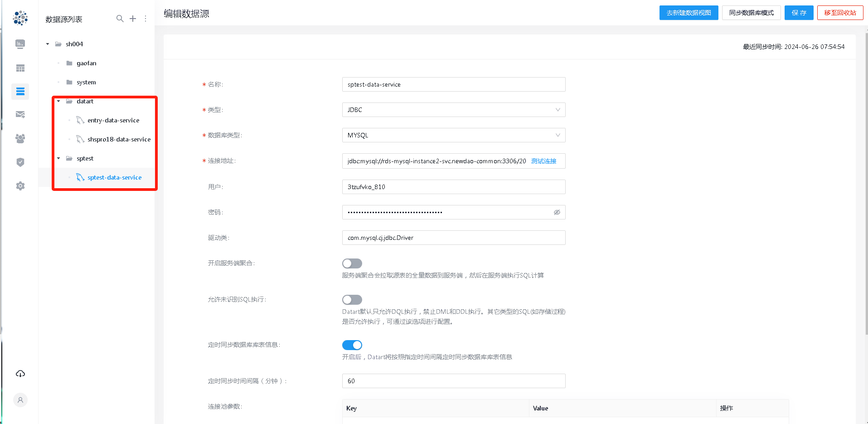Click the 同步数据库模式 button
Screen dimensions: 868x424
tap(752, 13)
